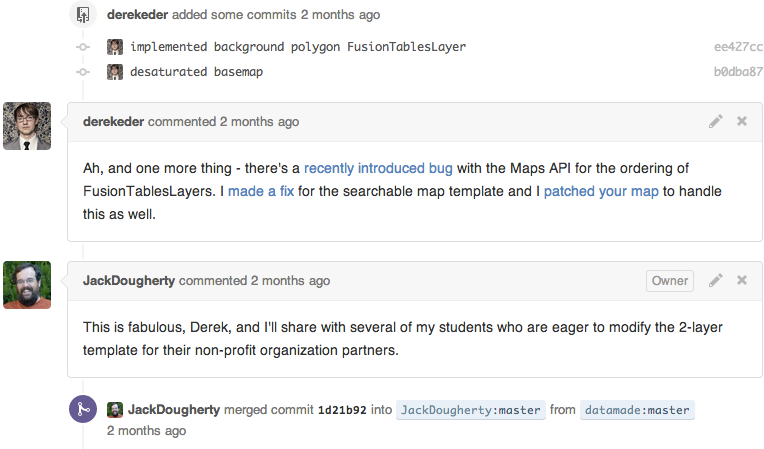
Task: Open the 'recently introduced bug' link
Action: 378,168
